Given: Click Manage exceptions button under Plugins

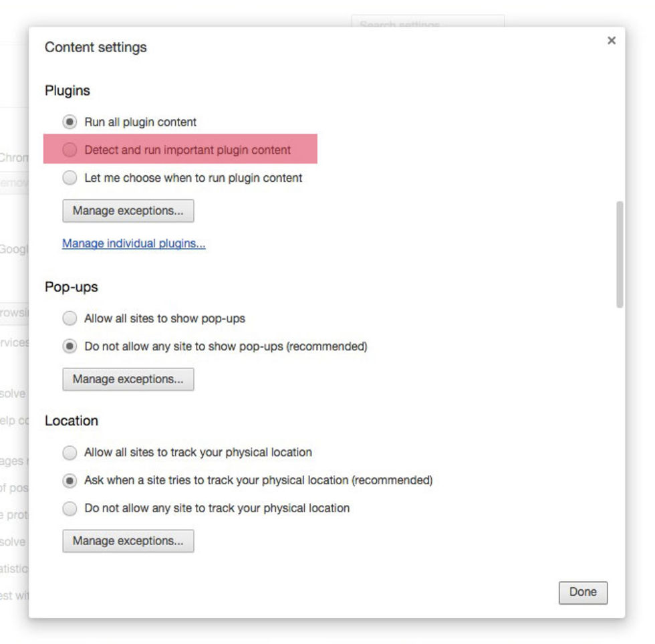Looking at the screenshot, I should pos(128,211).
